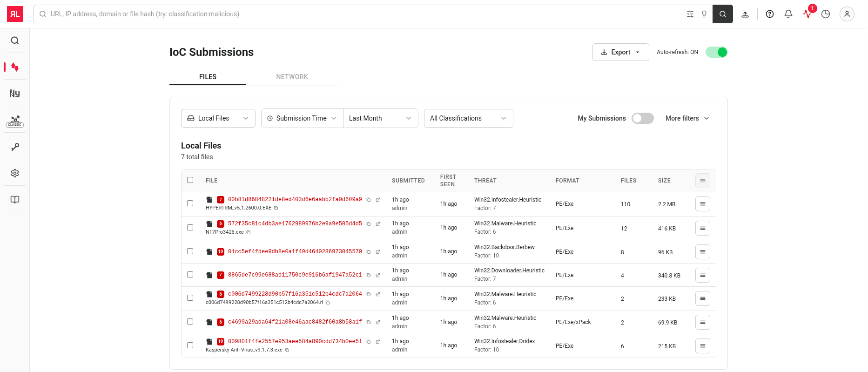Open actions menu for Win32.Backdoor.Berbew row
Screen dimensions: 868x372
pos(703,252)
